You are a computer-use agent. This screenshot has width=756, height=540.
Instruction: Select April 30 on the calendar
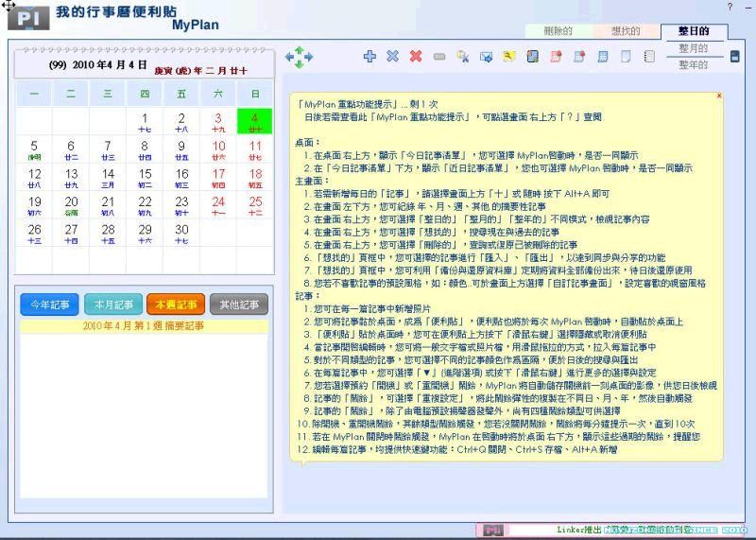tap(181, 233)
